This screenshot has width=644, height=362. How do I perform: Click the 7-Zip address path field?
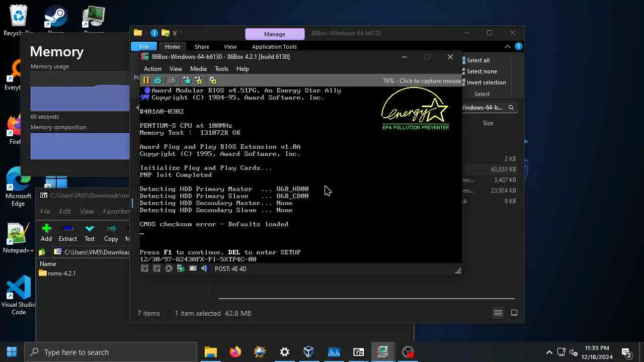pyautogui.click(x=91, y=252)
